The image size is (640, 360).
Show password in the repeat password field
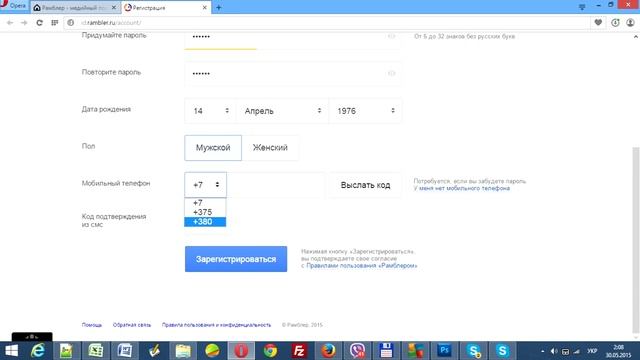[391, 73]
